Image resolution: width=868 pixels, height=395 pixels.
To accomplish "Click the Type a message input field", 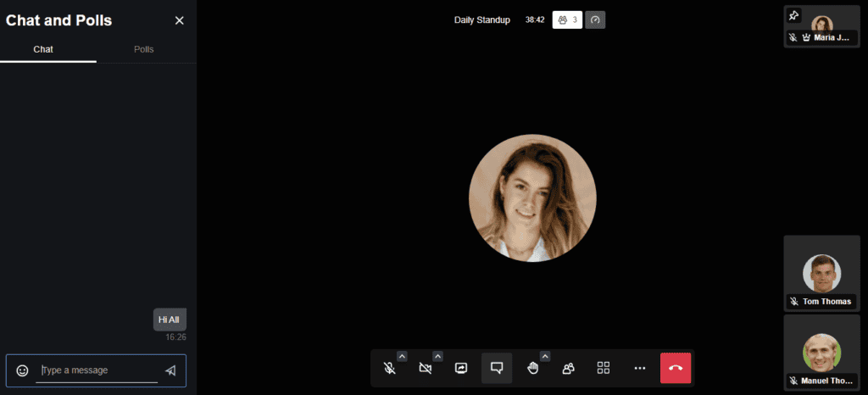I will [x=97, y=370].
